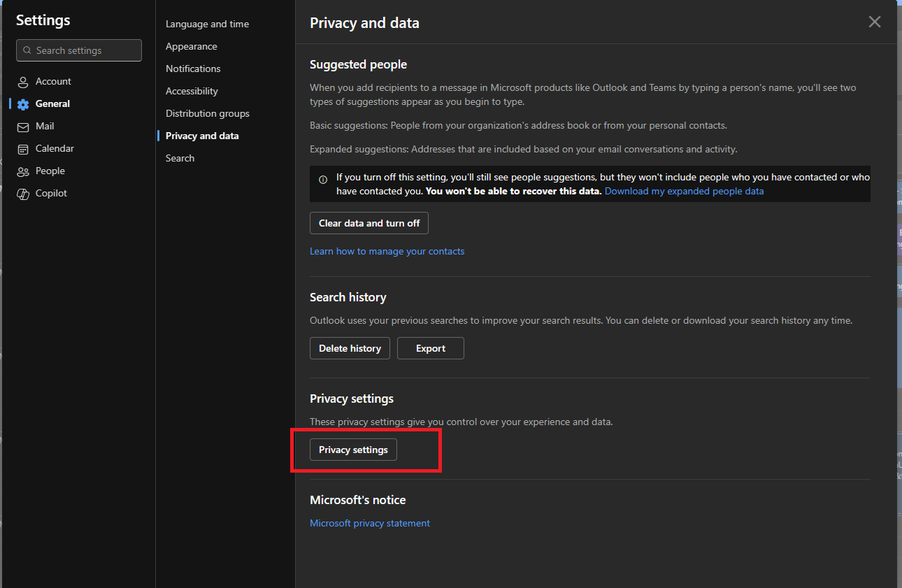The image size is (902, 588).
Task: Open the Appearance settings section
Action: [x=191, y=46]
